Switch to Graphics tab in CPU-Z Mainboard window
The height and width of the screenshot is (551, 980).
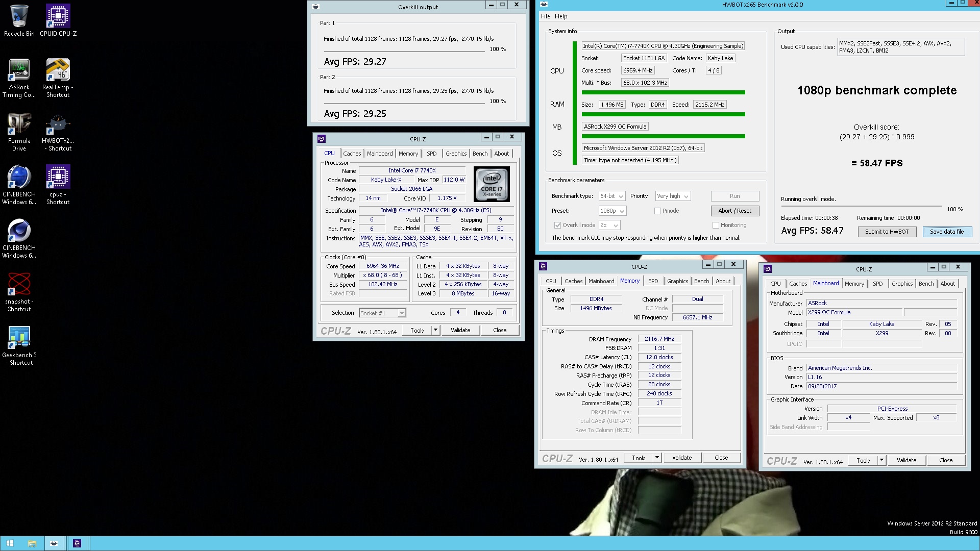click(902, 284)
